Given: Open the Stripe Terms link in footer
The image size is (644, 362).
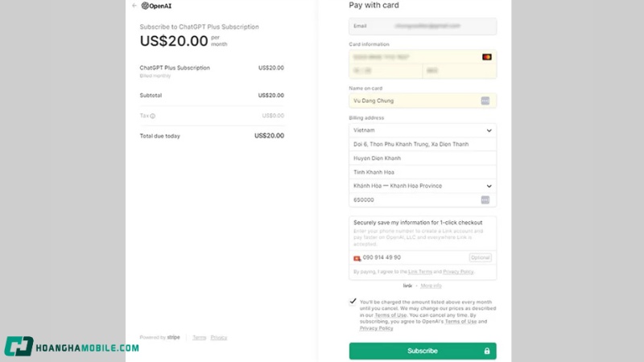Looking at the screenshot, I should pyautogui.click(x=199, y=338).
